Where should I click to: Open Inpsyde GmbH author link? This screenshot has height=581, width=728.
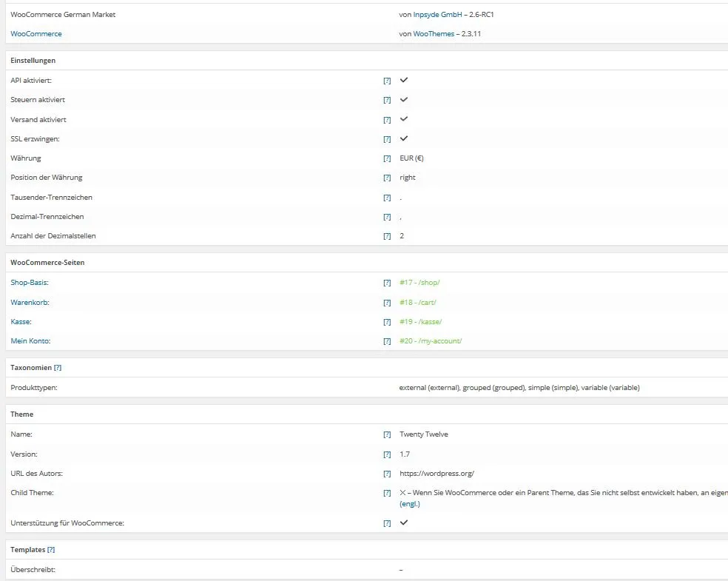point(437,15)
